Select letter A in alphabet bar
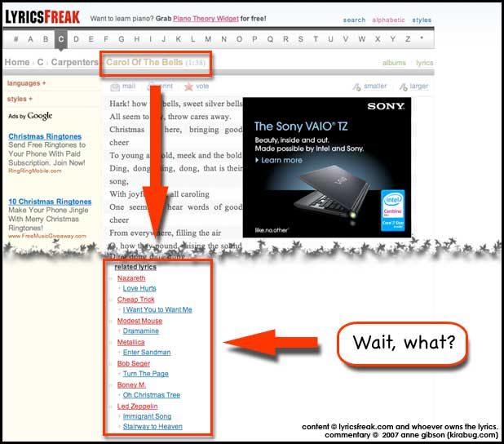This screenshot has height=444, width=504. (30, 39)
